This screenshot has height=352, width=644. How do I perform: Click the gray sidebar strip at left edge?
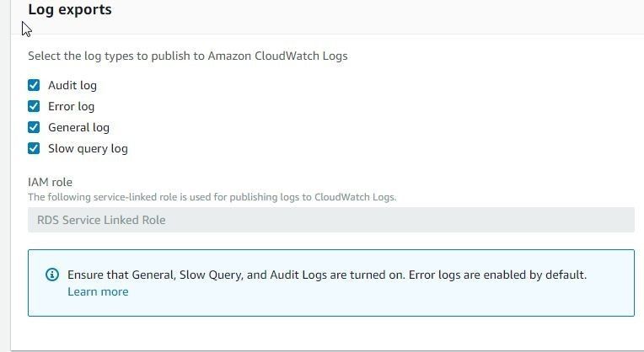(x=5, y=176)
